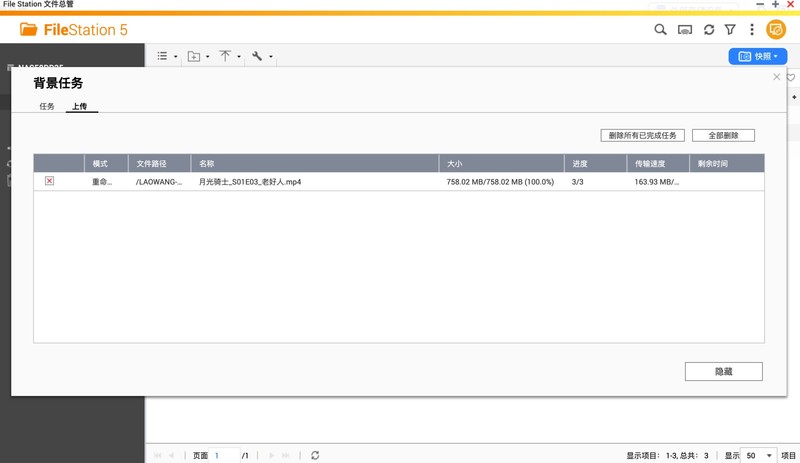Go to next page arrow
The height and width of the screenshot is (463, 800).
[271, 455]
